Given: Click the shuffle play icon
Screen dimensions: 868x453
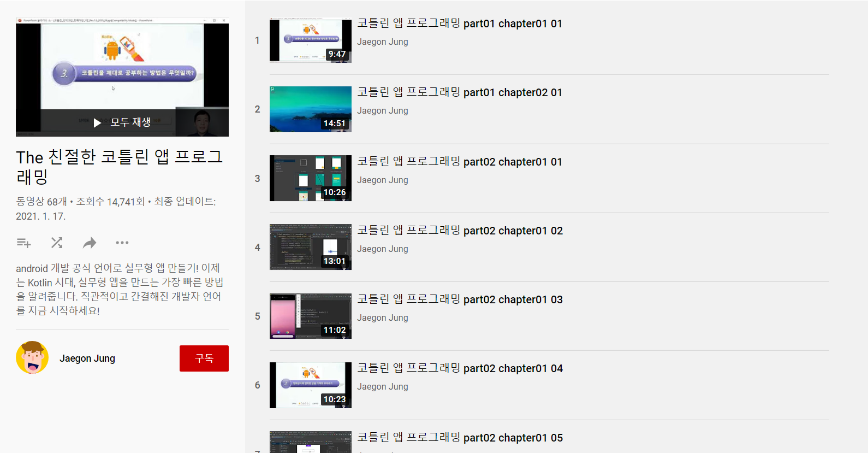Looking at the screenshot, I should (x=57, y=243).
